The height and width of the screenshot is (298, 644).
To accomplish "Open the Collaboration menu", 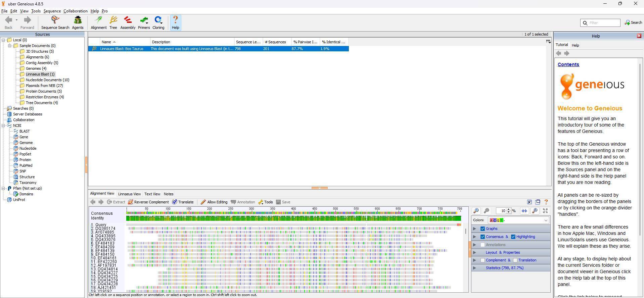I will coord(76,11).
